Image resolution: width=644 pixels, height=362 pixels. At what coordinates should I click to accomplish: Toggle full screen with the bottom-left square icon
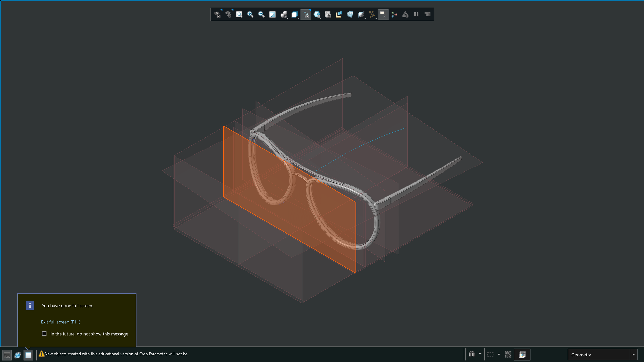click(x=28, y=355)
